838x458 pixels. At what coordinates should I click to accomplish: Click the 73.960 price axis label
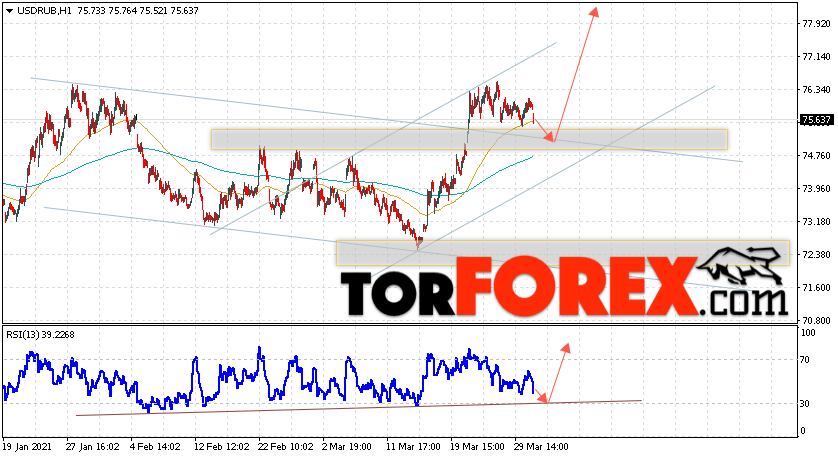[x=817, y=189]
